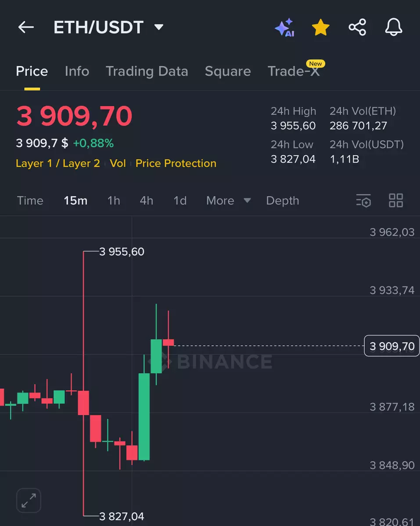Expand chart to fullscreen
Viewport: 420px width, 526px height.
pyautogui.click(x=29, y=501)
